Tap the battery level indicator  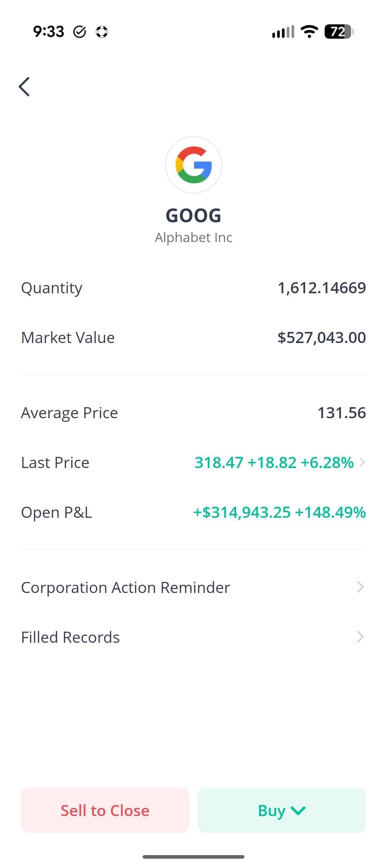pos(339,32)
